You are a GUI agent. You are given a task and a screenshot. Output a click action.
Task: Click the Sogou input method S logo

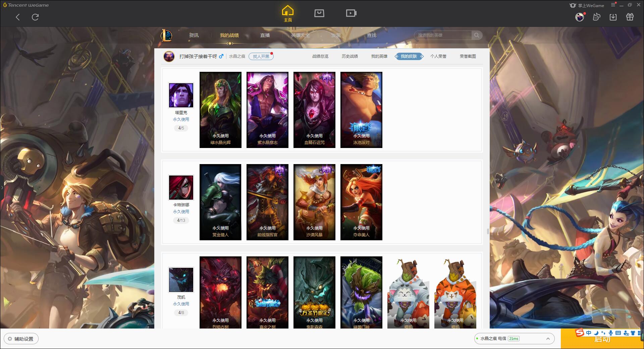[579, 333]
